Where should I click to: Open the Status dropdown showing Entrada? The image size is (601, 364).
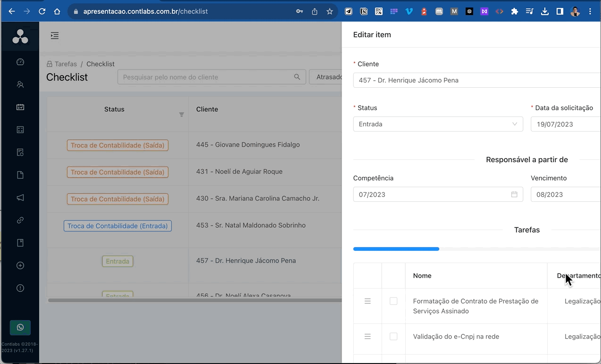point(437,124)
